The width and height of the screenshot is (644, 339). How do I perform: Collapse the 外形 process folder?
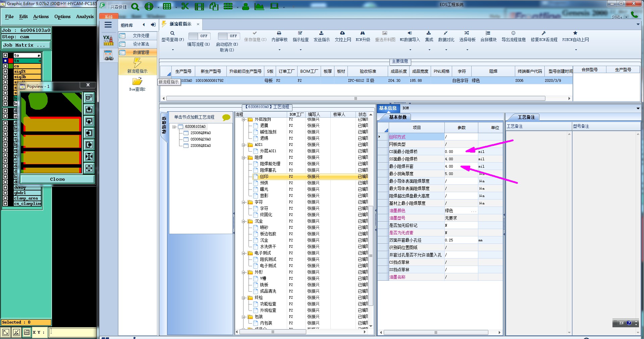[244, 272]
